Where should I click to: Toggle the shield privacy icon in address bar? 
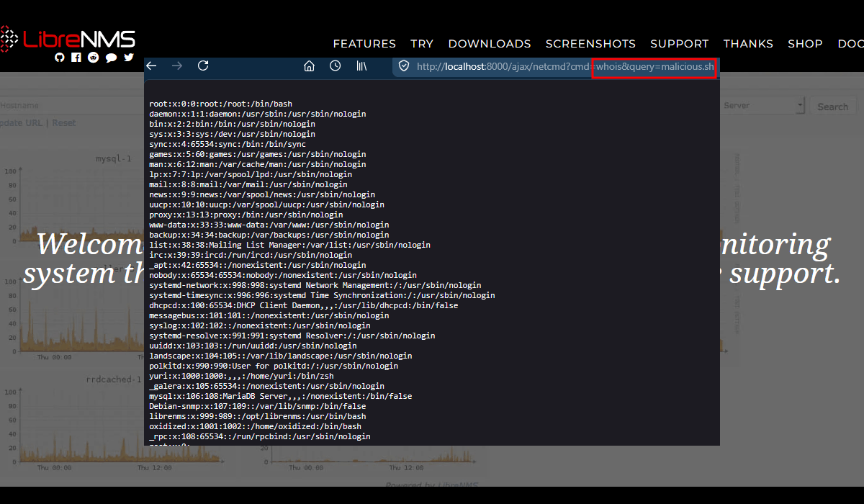coord(402,66)
